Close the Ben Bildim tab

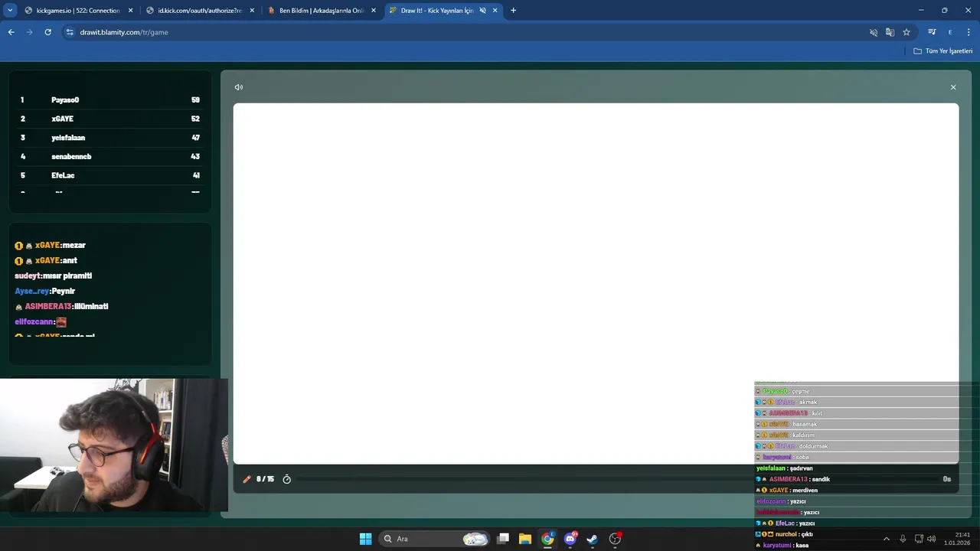(374, 11)
